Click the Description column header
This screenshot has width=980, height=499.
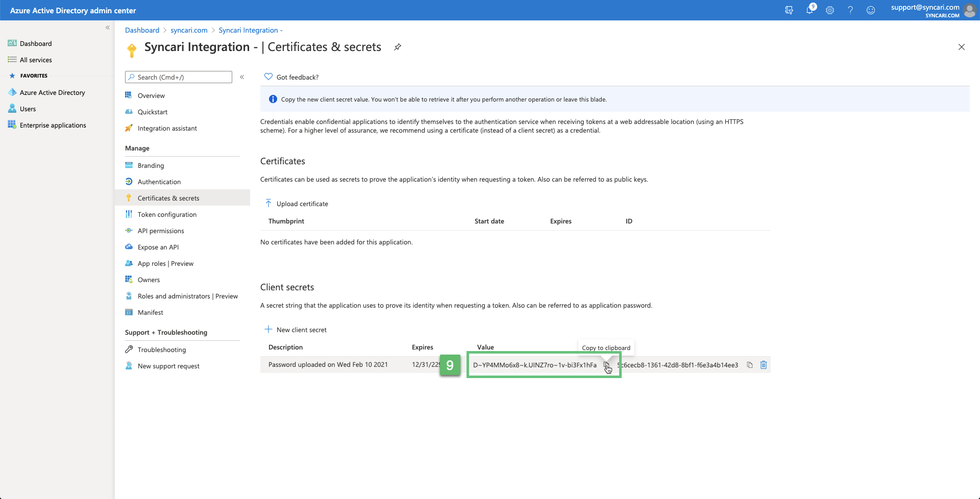click(285, 347)
